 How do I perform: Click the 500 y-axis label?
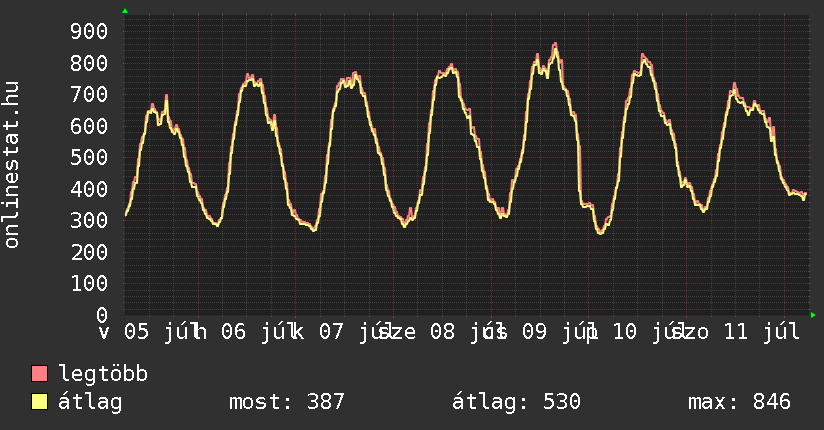(89, 158)
